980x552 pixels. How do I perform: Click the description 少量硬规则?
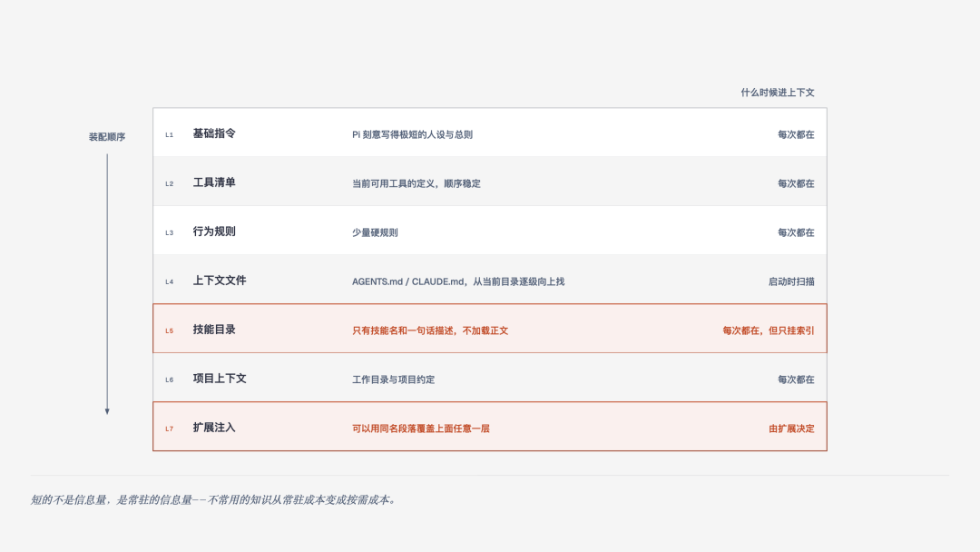point(375,232)
